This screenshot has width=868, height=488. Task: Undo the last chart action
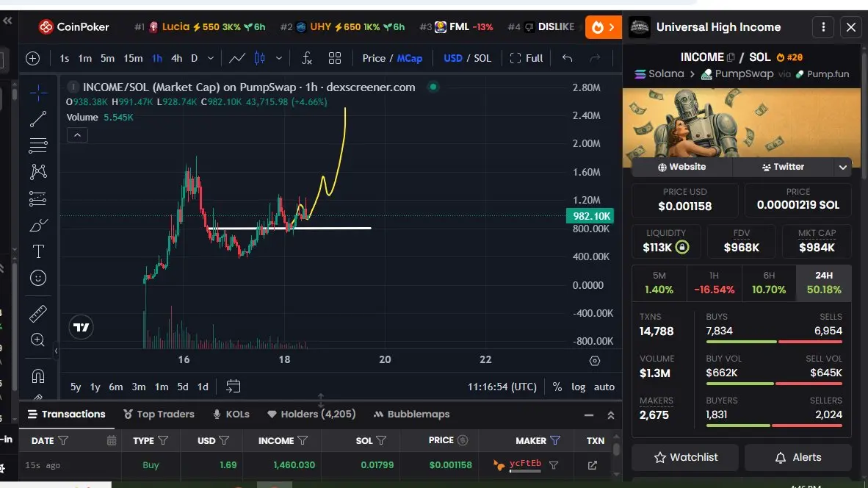(x=568, y=58)
